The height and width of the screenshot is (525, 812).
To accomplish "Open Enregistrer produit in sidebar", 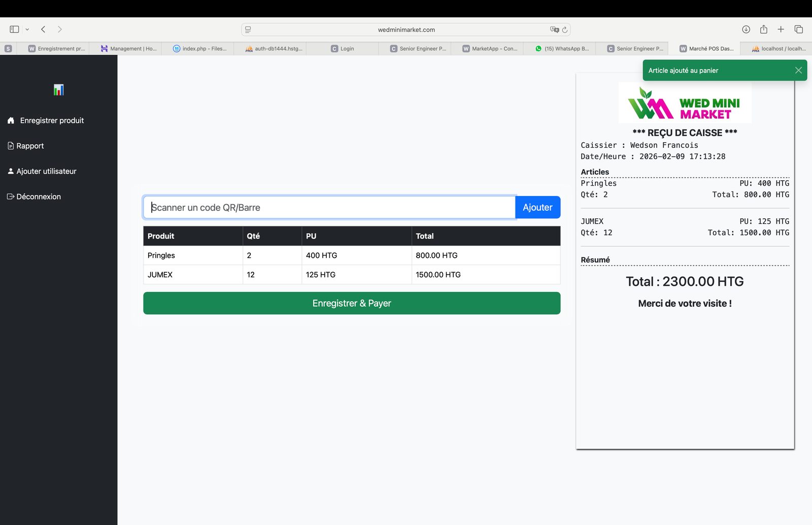I will (52, 120).
